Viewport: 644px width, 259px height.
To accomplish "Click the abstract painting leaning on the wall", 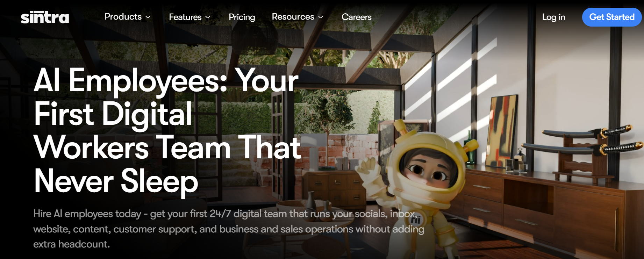I will pyautogui.click(x=501, y=131).
